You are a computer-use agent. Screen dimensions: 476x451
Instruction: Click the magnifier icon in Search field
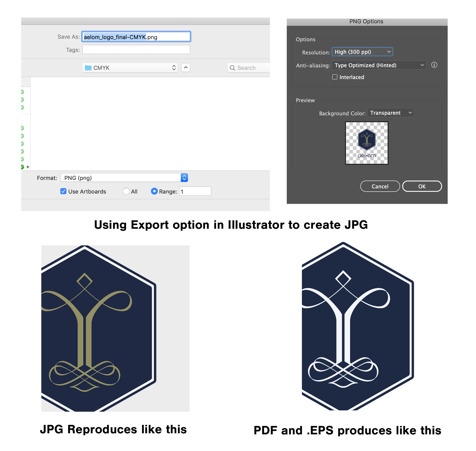(232, 68)
